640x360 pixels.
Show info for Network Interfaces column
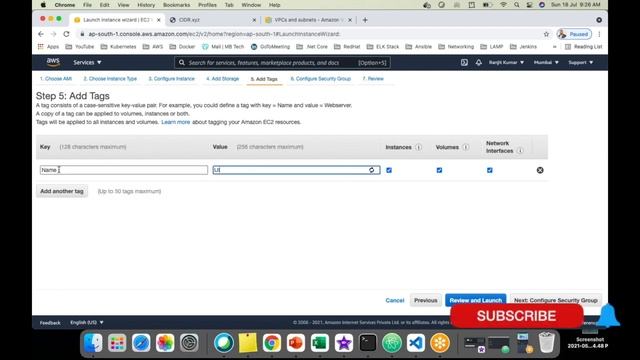coord(520,151)
